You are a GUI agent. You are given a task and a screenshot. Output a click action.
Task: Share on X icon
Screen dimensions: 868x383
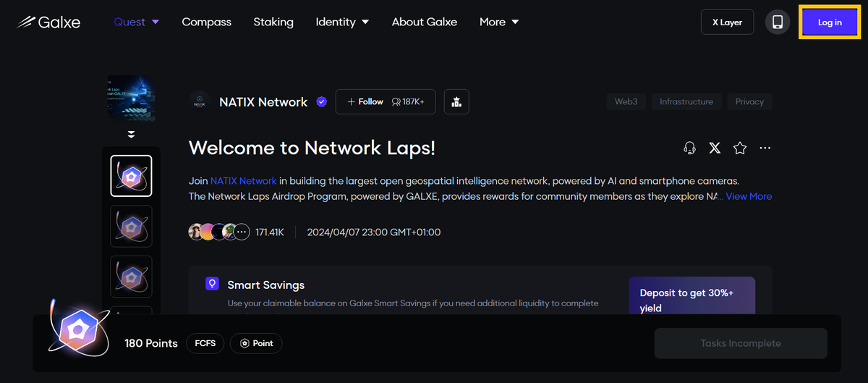715,148
